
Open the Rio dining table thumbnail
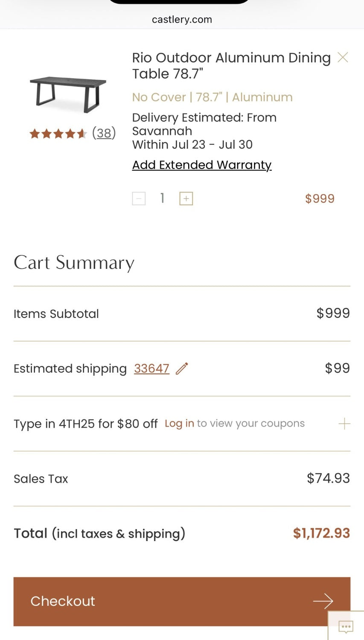point(68,95)
